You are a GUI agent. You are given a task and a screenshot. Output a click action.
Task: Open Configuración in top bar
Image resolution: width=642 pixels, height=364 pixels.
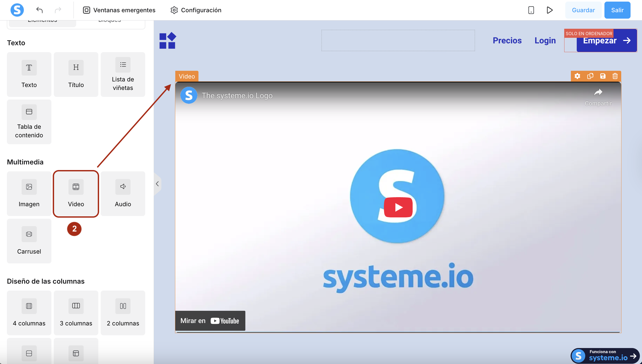196,10
